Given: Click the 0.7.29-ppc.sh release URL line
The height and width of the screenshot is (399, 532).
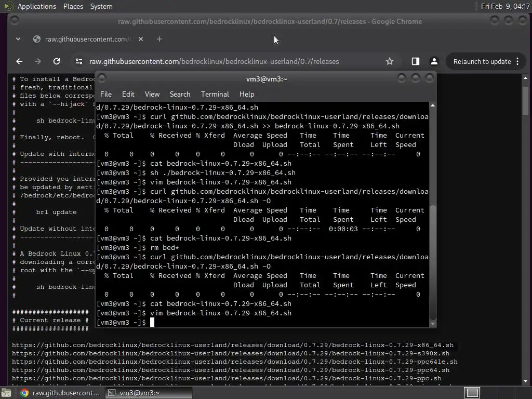Looking at the screenshot, I should point(227,378).
